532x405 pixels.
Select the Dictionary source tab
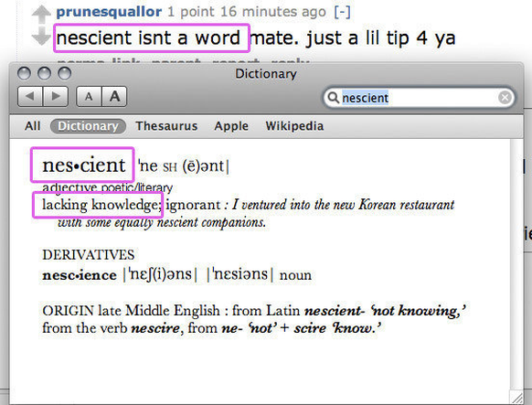tap(89, 126)
